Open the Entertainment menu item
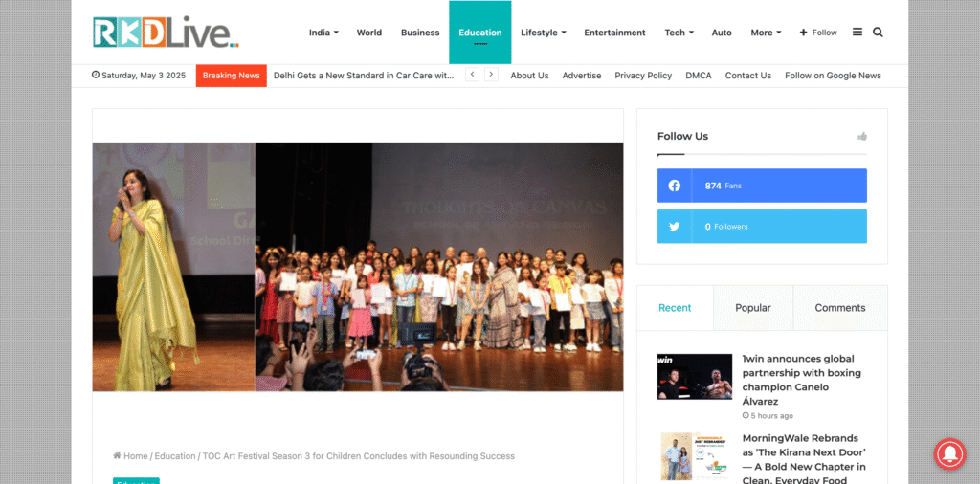The width and height of the screenshot is (980, 484). (615, 33)
